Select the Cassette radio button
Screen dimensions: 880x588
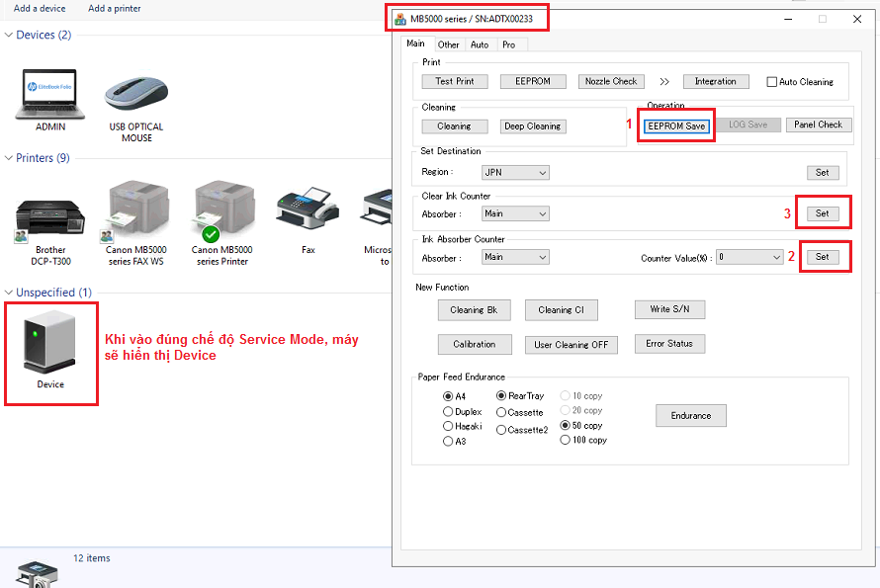tap(501, 412)
